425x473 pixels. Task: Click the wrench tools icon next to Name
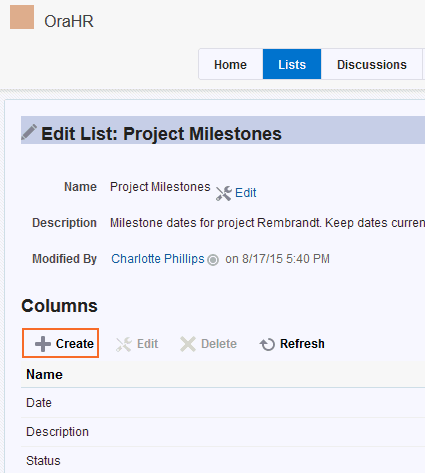(224, 193)
